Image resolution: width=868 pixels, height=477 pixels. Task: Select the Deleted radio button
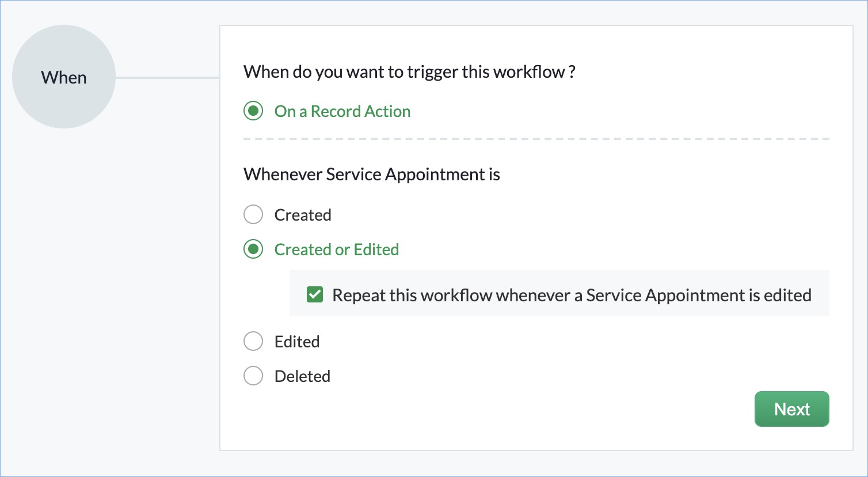coord(253,376)
